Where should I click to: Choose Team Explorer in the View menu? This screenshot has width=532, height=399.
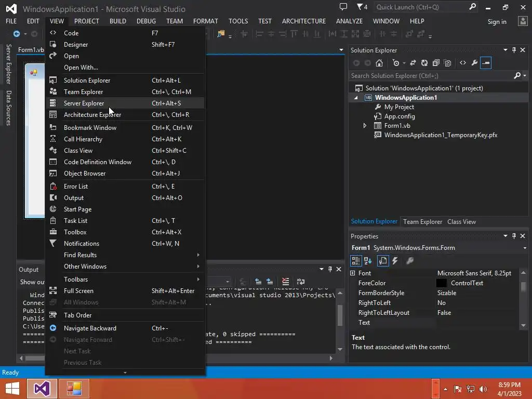click(125, 91)
